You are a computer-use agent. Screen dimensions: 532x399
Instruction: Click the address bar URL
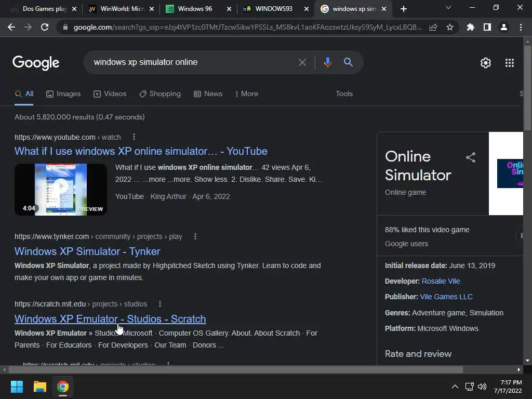(x=248, y=27)
